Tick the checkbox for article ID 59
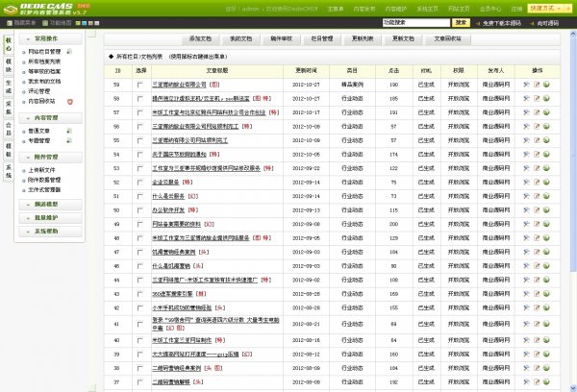Image resolution: width=577 pixels, height=392 pixels. [x=139, y=85]
